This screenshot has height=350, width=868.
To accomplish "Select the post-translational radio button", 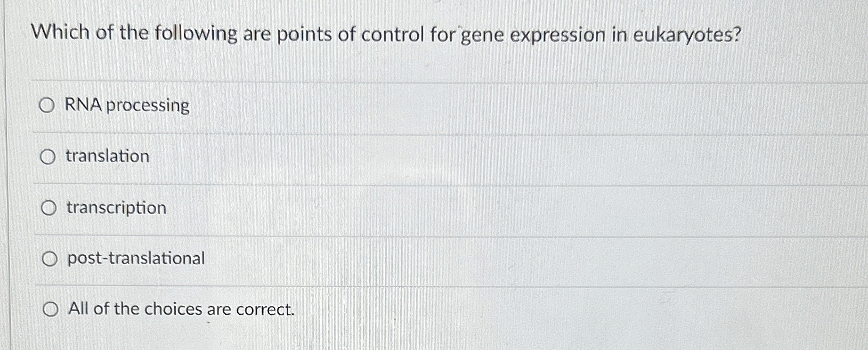I will 50,259.
